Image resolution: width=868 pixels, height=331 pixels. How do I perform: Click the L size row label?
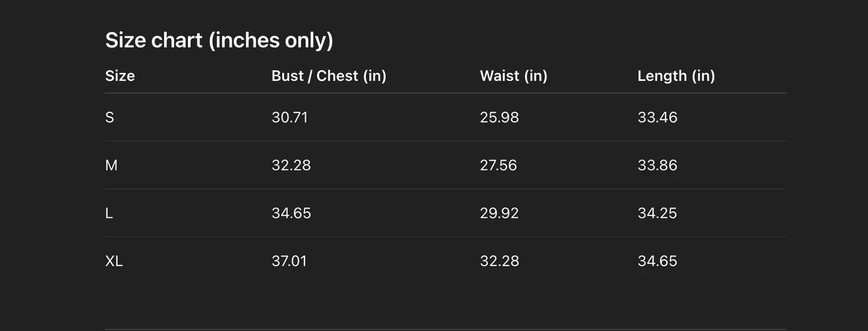109,213
